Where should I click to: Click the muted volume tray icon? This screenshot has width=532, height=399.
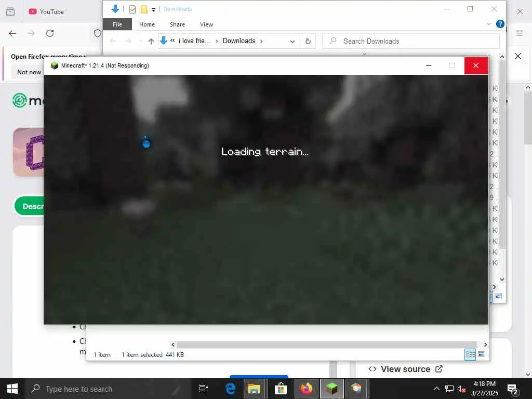coord(461,389)
